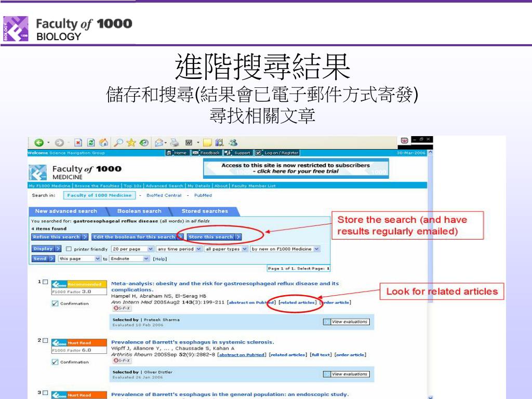Open the browser Search magnifier icon
This screenshot has height=399, width=532.
(x=118, y=142)
